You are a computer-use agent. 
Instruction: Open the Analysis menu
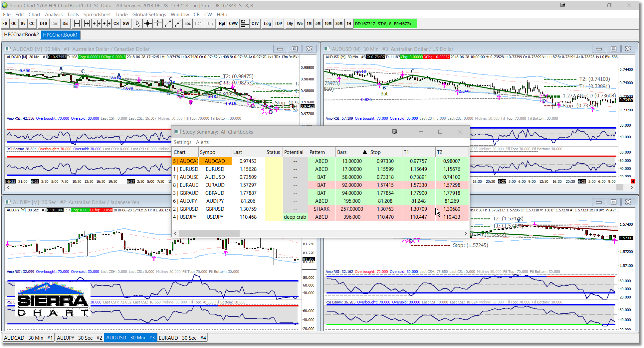click(54, 14)
